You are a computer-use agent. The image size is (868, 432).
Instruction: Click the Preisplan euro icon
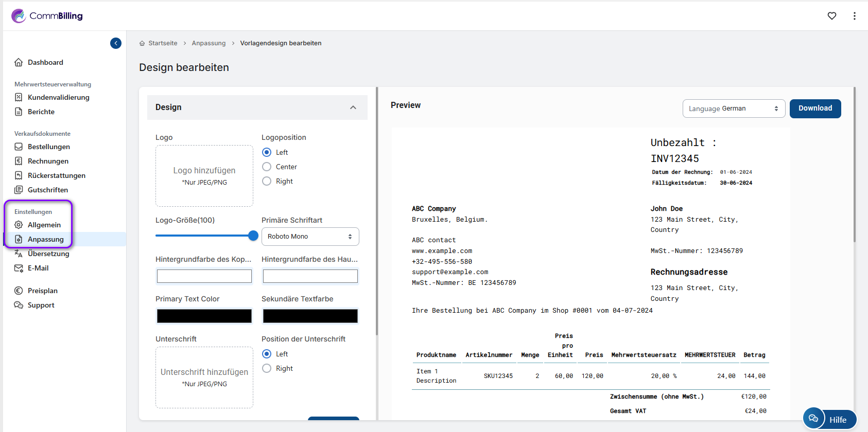(19, 291)
